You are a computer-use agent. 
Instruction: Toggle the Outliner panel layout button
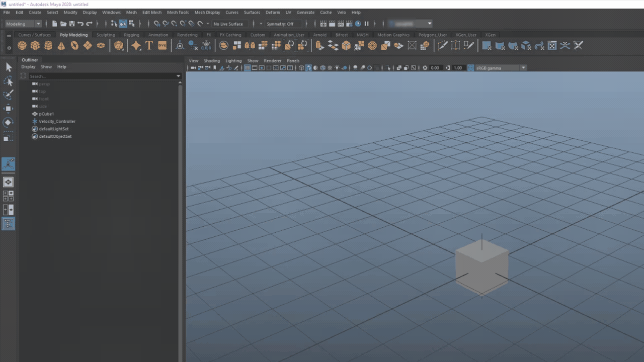(9, 223)
